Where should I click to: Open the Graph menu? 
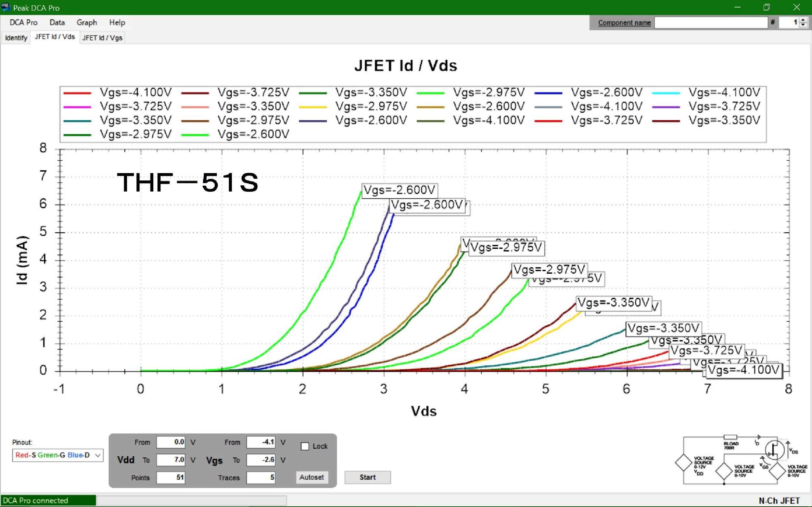[x=87, y=22]
